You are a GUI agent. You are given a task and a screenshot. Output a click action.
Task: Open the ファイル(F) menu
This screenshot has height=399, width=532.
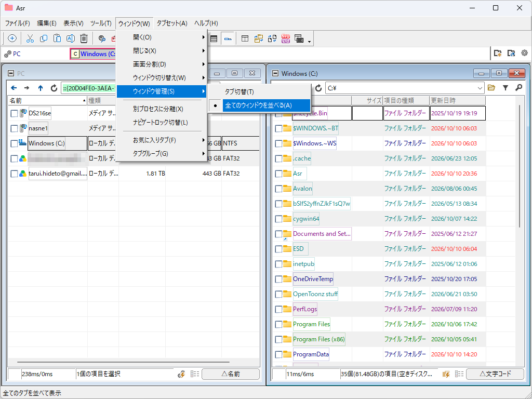tap(18, 23)
